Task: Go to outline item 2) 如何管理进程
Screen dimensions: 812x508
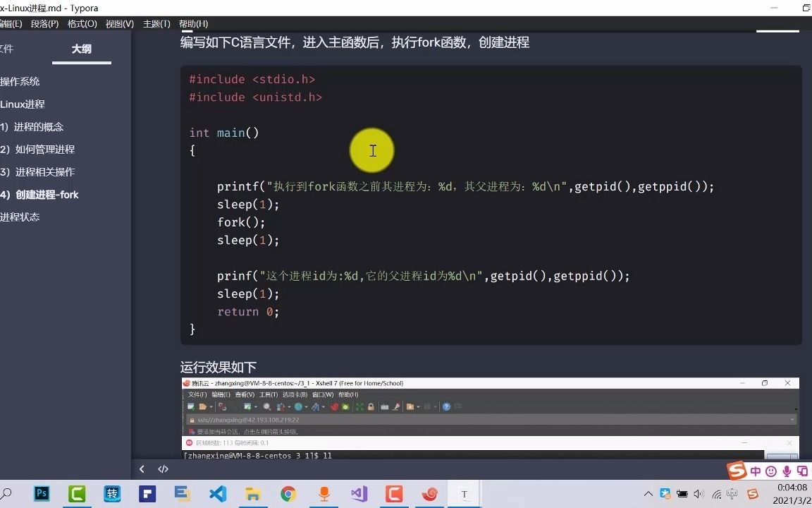Action: pyautogui.click(x=37, y=150)
